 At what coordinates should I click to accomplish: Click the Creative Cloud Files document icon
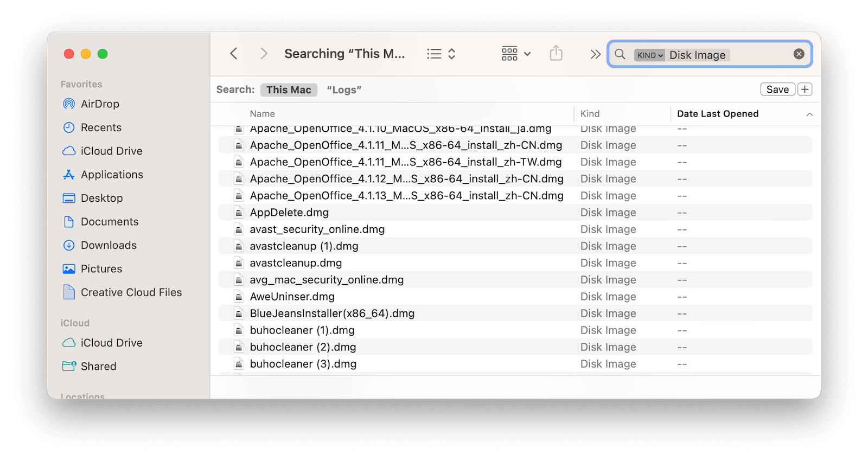tap(69, 292)
